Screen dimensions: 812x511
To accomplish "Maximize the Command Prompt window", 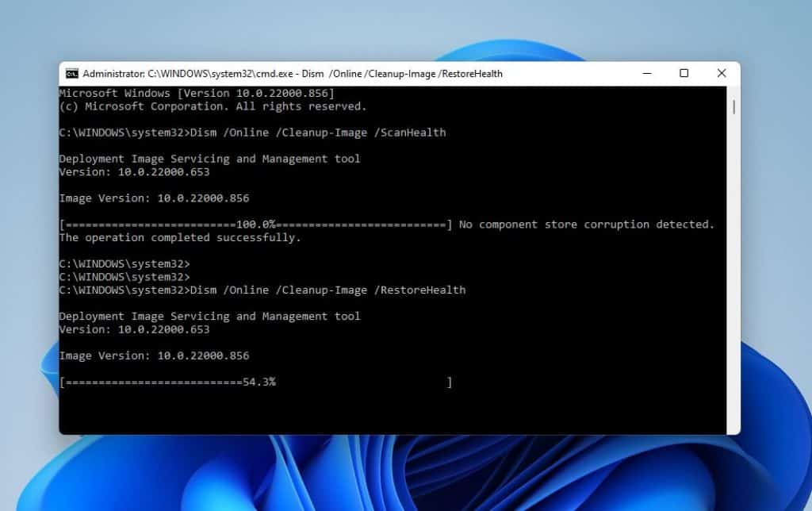I will coord(684,74).
